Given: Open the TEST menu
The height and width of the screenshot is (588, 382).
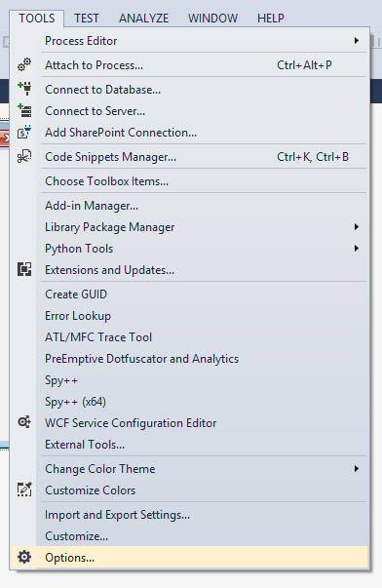Looking at the screenshot, I should tap(86, 18).
